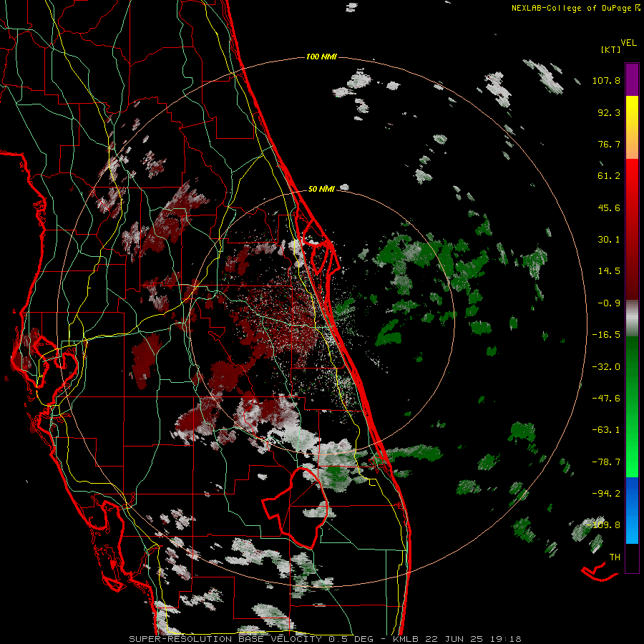Click the VEL label above color bar
Viewport: 644px width, 644px height.
(x=629, y=42)
